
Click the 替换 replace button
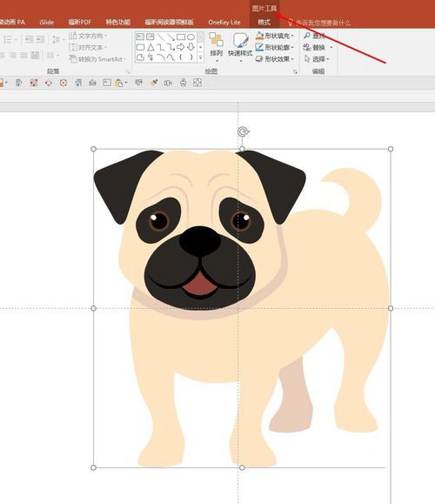tap(318, 47)
